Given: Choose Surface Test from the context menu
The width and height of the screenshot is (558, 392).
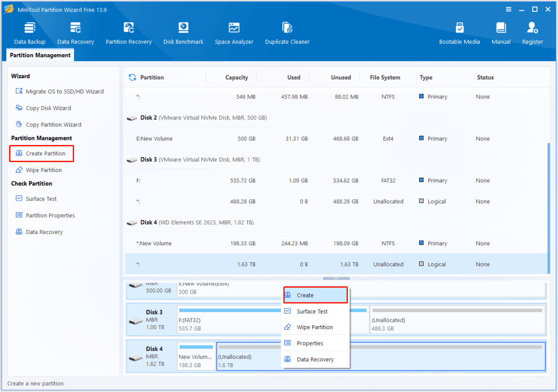Looking at the screenshot, I should pyautogui.click(x=315, y=311).
